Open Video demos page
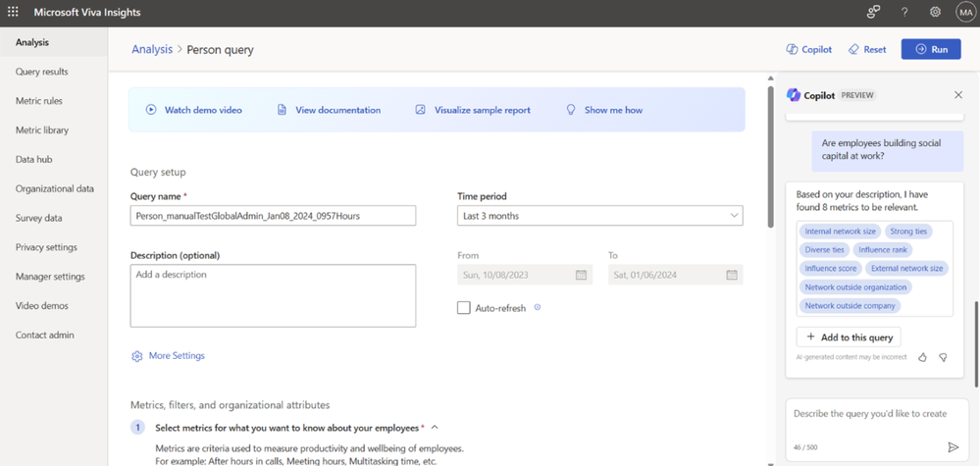Screen dimensions: 980x466 click(42, 306)
